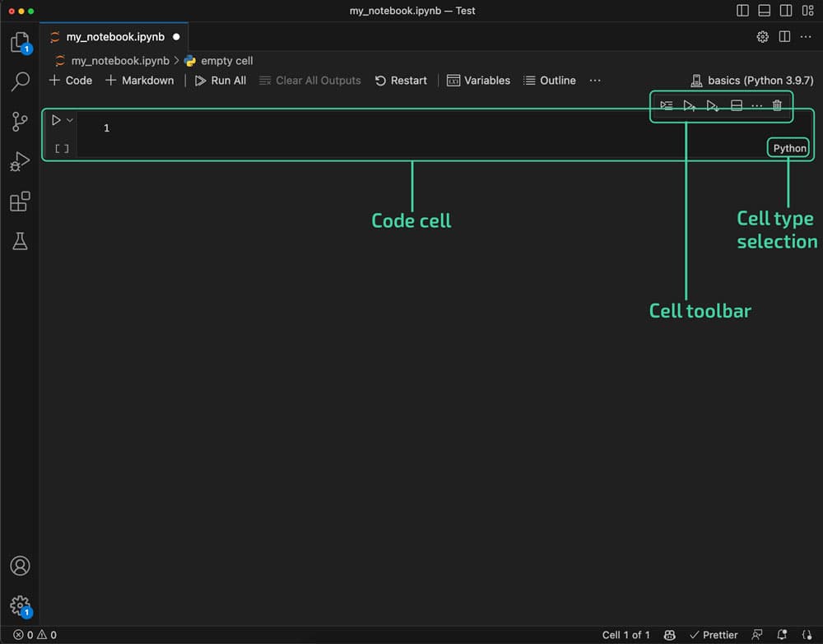Open the Run and Debug view
This screenshot has width=823, height=644.
tap(20, 161)
